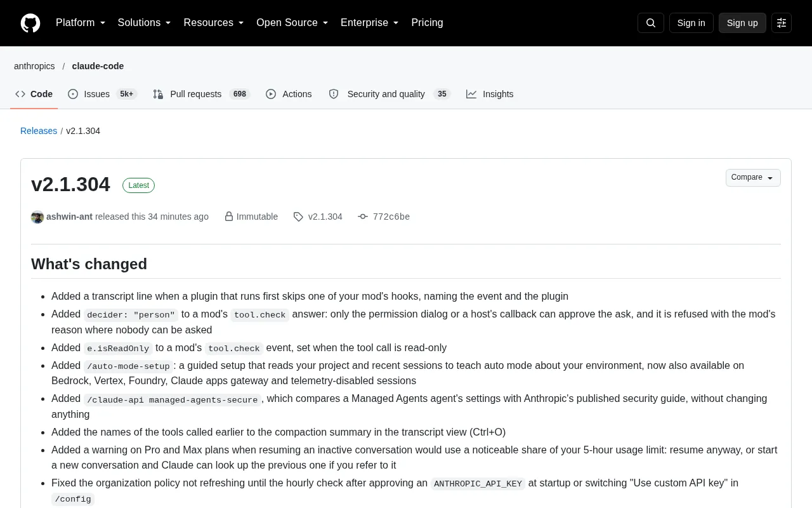Click the Latest release badge
This screenshot has width=812, height=508.
(x=138, y=185)
